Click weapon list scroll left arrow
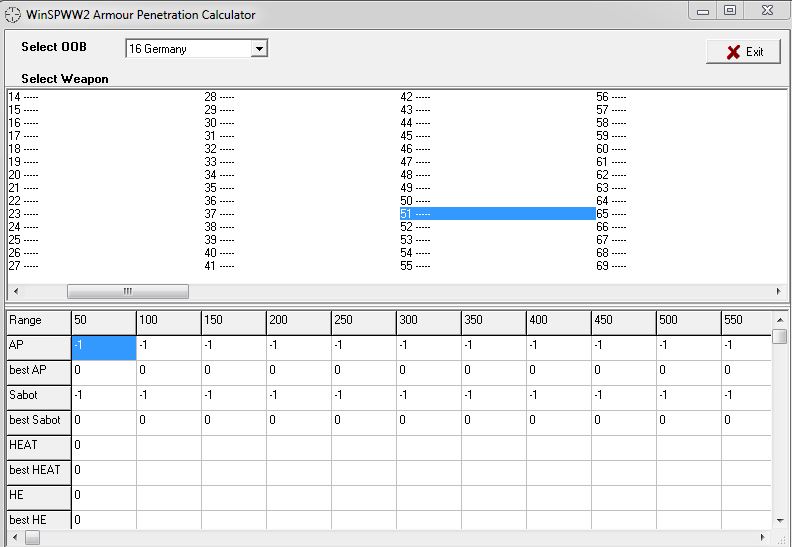 (x=13, y=291)
